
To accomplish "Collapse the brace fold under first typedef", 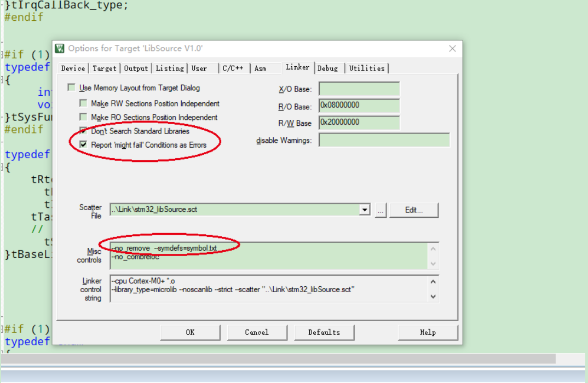I will tap(2, 79).
